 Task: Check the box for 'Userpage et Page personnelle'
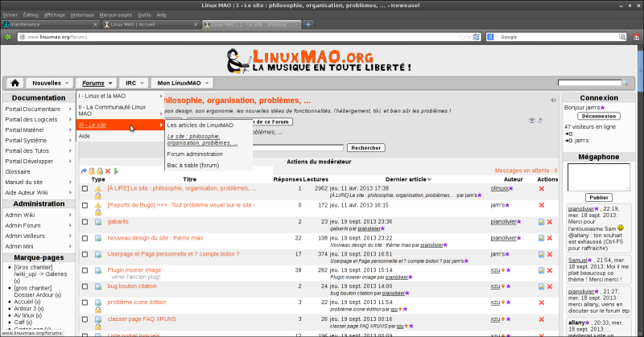pyautogui.click(x=85, y=254)
